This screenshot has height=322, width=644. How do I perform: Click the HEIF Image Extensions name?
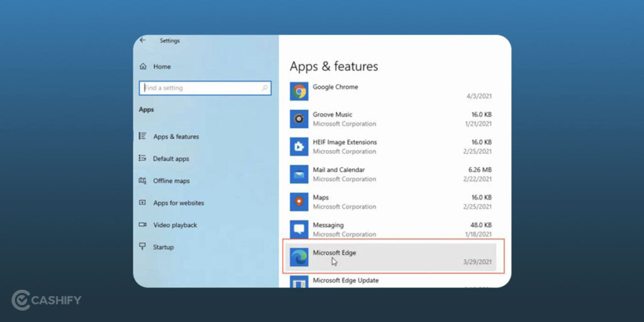click(345, 142)
